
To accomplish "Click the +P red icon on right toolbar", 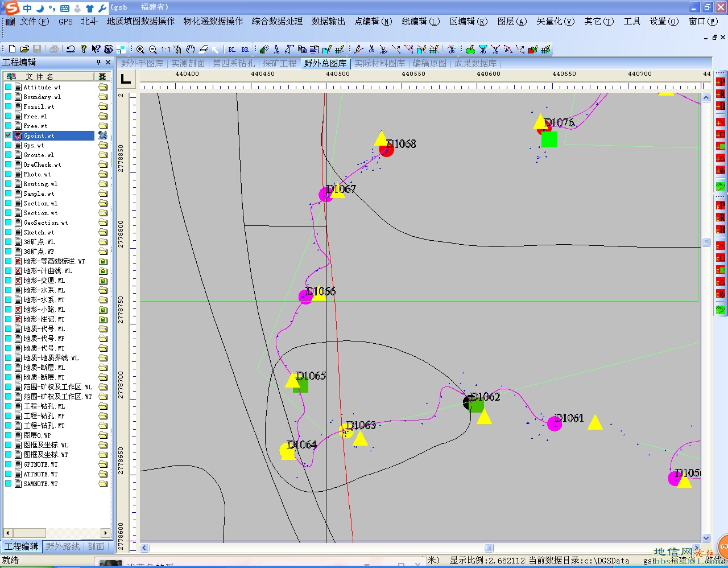I will pos(721,81).
